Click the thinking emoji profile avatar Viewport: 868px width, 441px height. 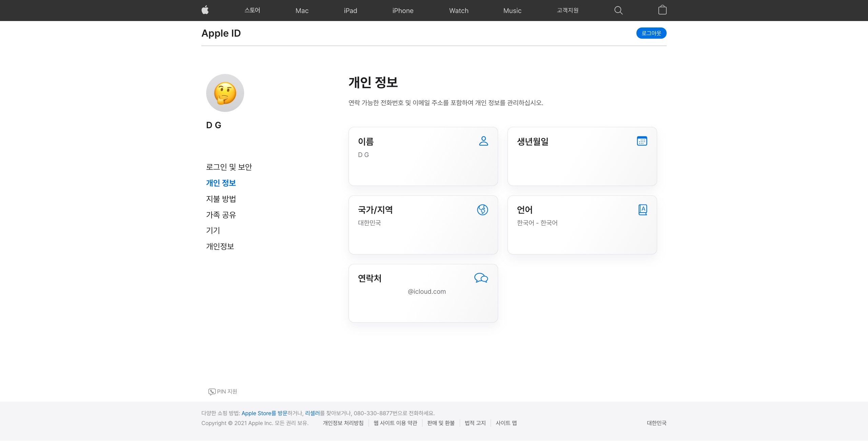pos(225,93)
